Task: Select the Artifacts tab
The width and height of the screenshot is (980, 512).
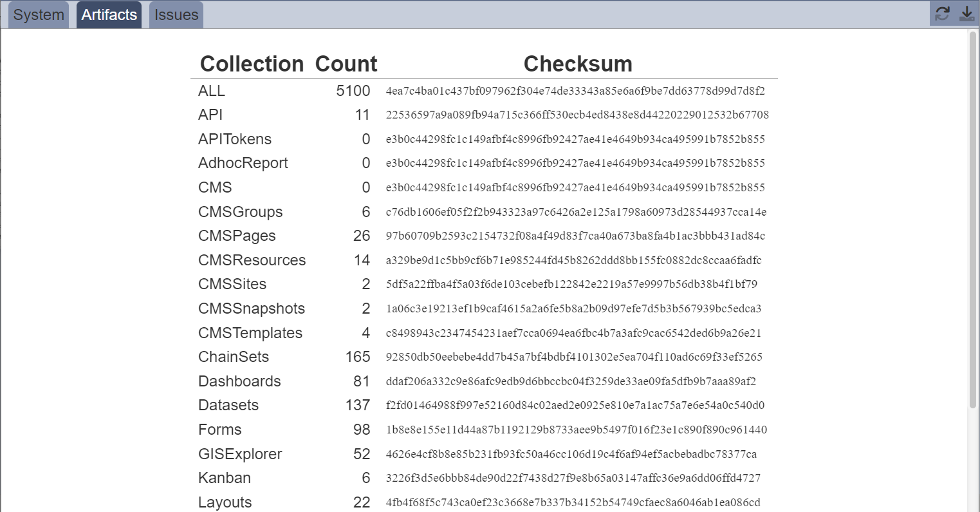Action: 109,15
